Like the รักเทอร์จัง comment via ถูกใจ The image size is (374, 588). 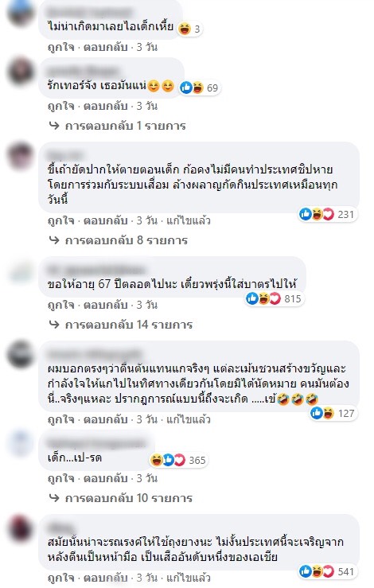60,106
